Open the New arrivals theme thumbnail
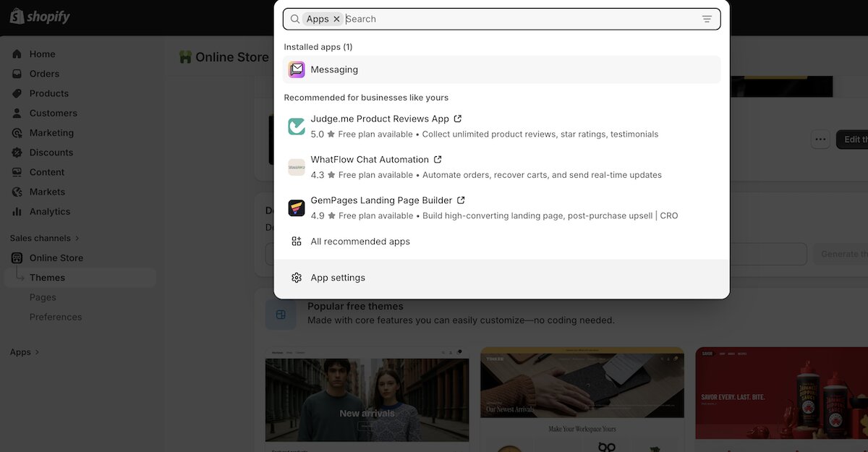 [x=367, y=399]
